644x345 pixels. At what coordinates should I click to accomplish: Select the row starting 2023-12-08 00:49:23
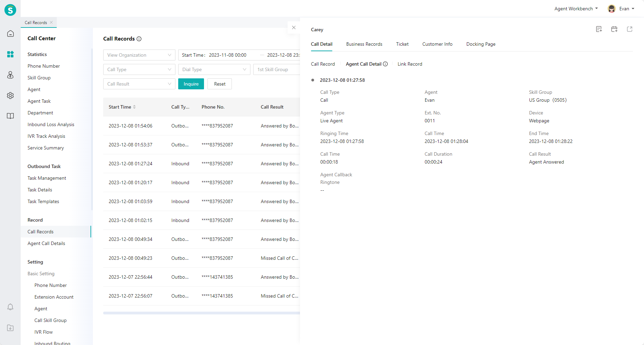202,258
